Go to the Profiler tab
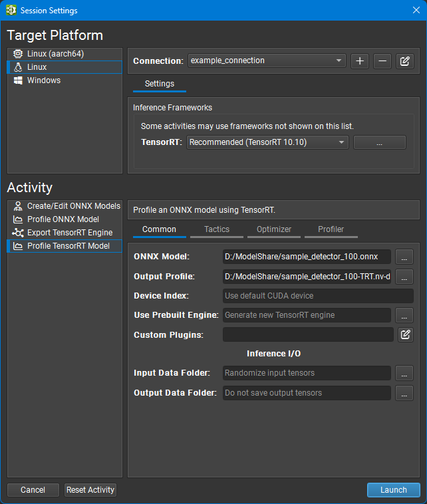Viewport: 427px width, 504px height. (331, 229)
